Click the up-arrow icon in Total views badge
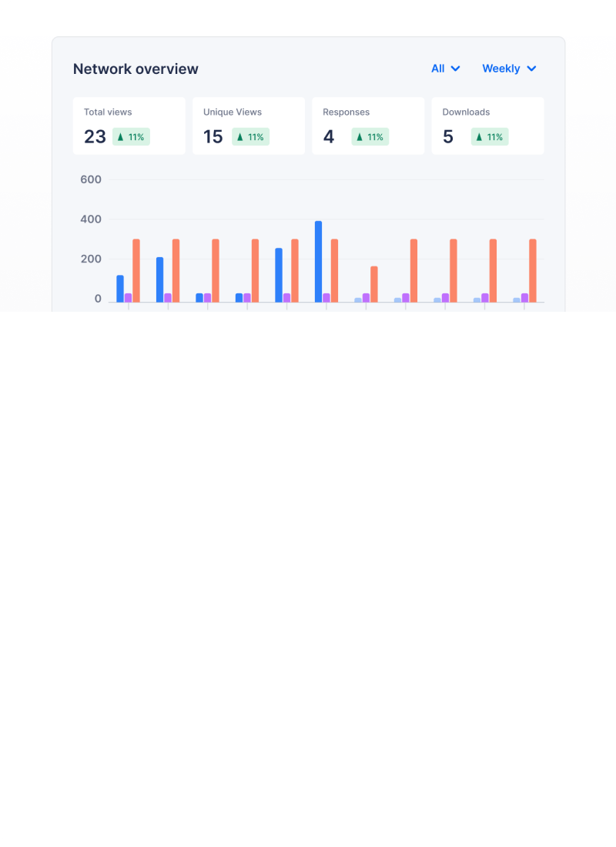 (x=120, y=137)
